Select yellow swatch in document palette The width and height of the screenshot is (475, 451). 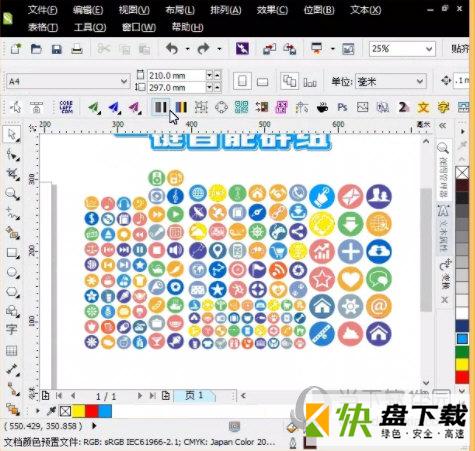click(x=78, y=411)
